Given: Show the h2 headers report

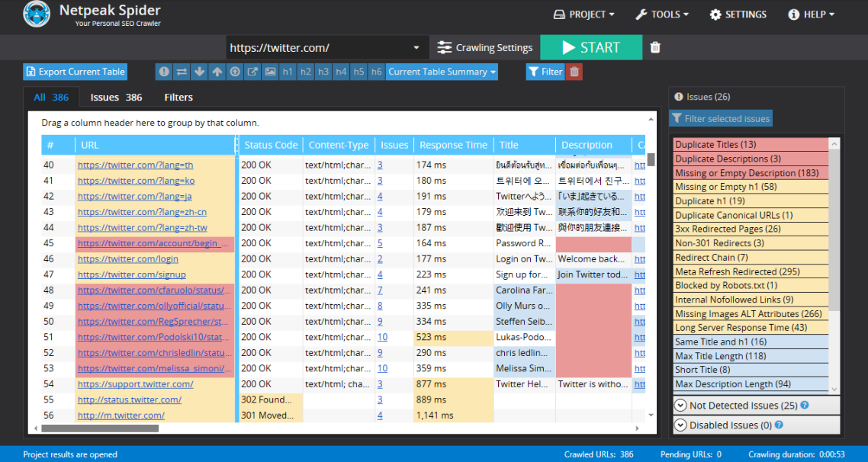Looking at the screenshot, I should [306, 72].
